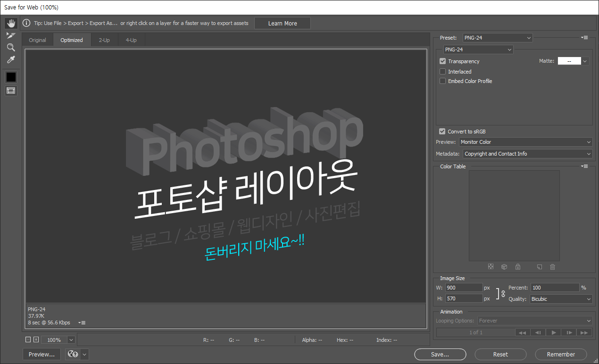Click the add new color icon
Screen dimensions: 599x364
coord(540,267)
